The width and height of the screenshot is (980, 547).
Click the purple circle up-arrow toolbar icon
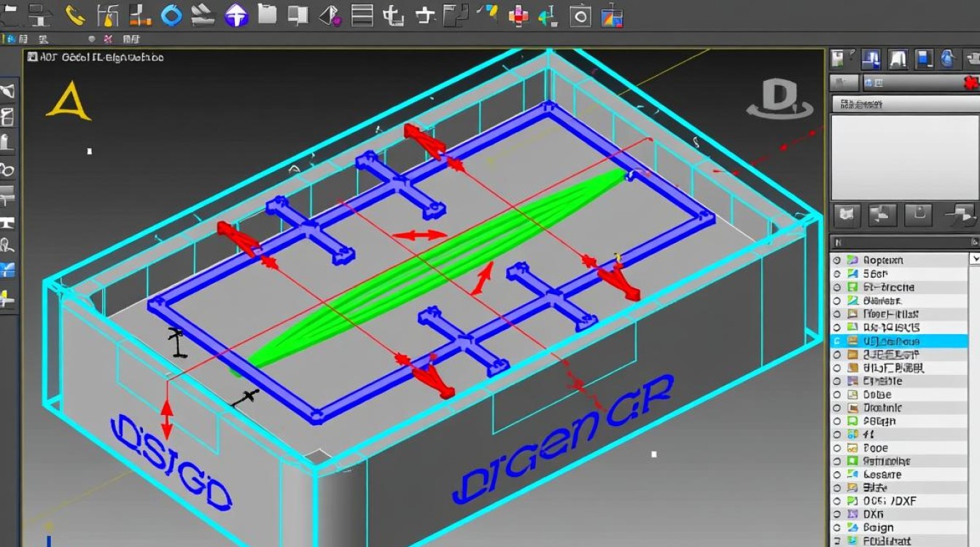pos(236,15)
